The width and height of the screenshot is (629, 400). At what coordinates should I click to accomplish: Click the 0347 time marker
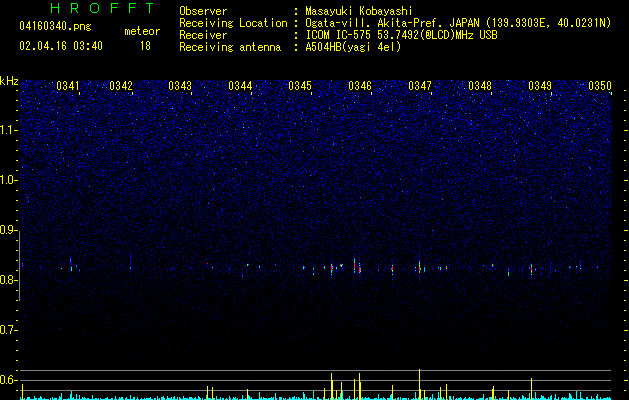[x=420, y=86]
